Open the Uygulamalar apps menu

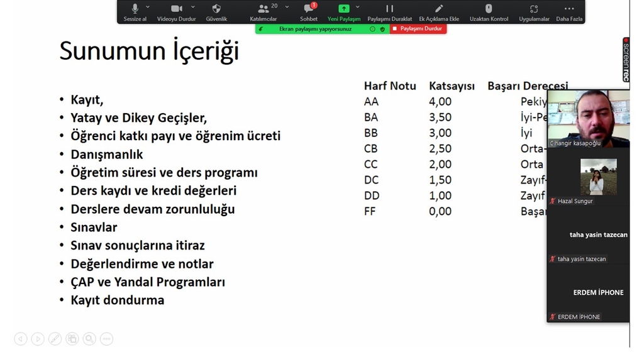534,12
